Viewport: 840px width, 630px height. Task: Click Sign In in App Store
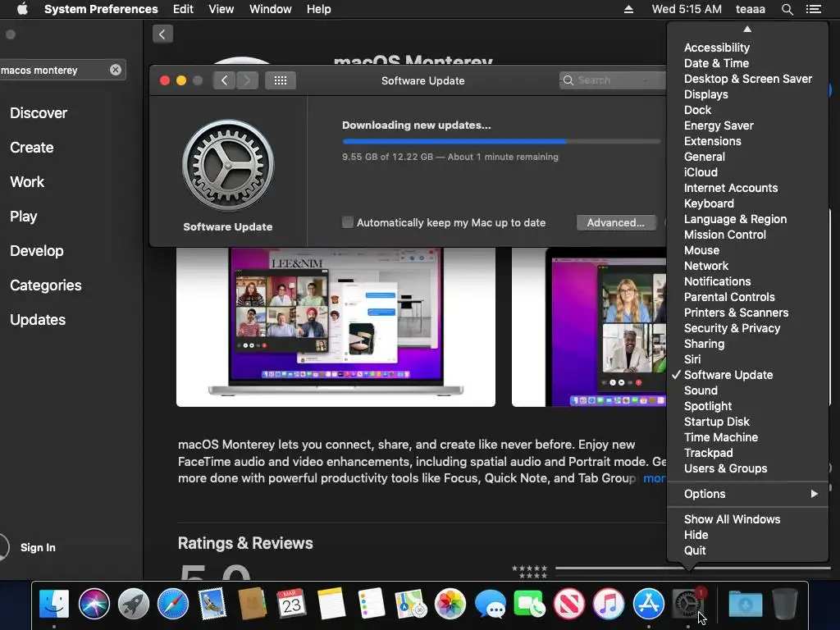tap(38, 547)
